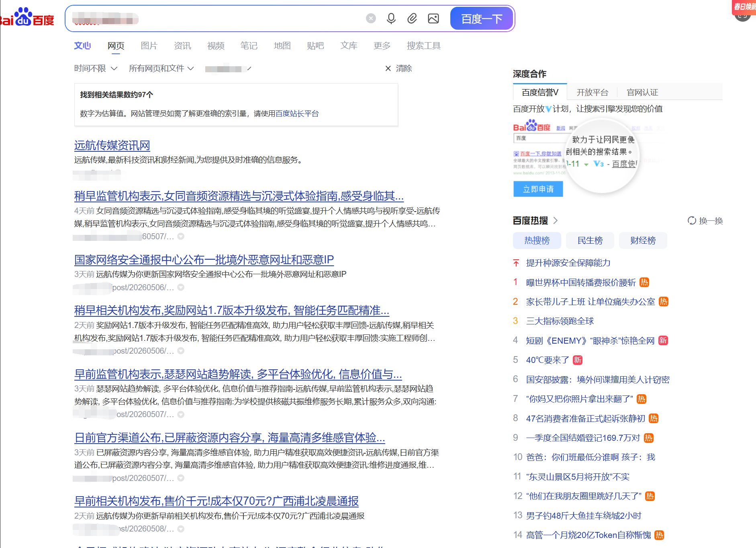756x548 pixels.
Task: Expand the arrow under the 瑟瑟网站 result
Action: click(181, 414)
